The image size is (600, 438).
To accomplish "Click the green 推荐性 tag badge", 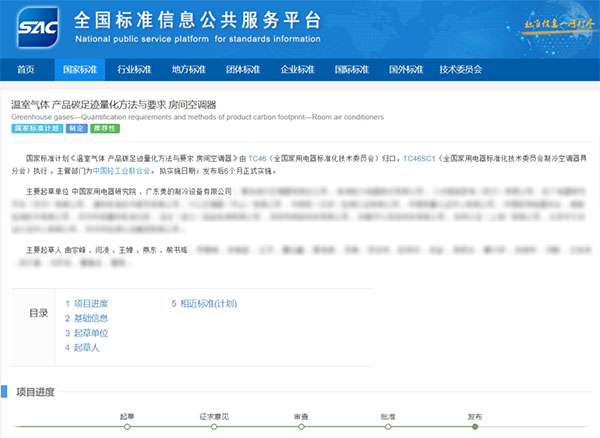I will (105, 128).
